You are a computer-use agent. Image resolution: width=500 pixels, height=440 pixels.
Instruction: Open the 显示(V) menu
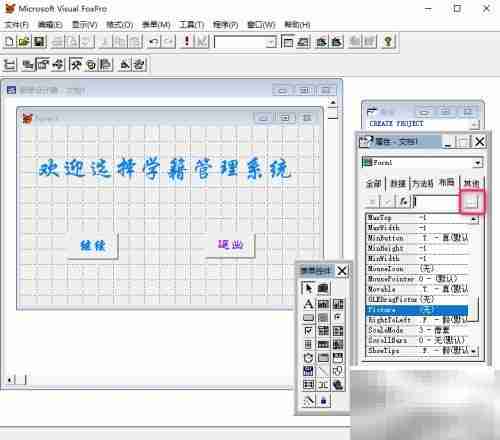pos(85,25)
